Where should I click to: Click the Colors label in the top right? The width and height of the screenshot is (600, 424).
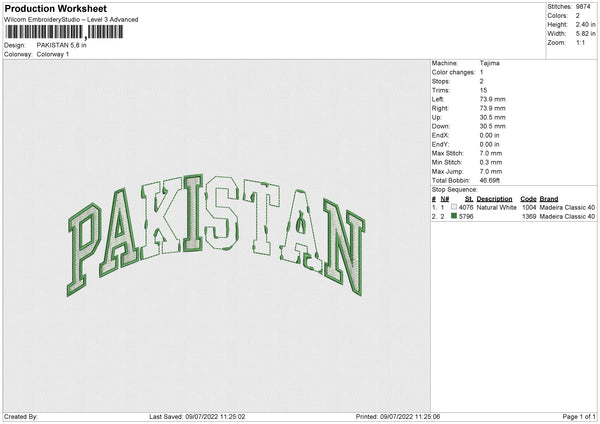pyautogui.click(x=557, y=16)
